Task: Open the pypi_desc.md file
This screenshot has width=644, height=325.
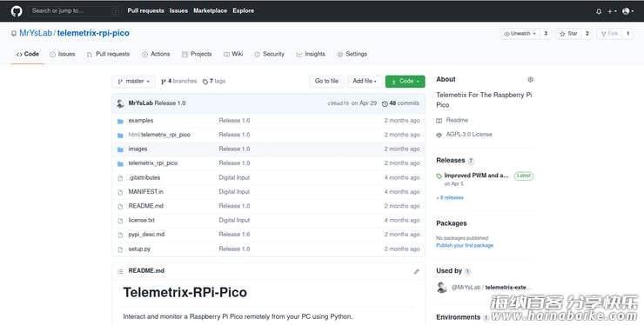Action: (x=146, y=235)
